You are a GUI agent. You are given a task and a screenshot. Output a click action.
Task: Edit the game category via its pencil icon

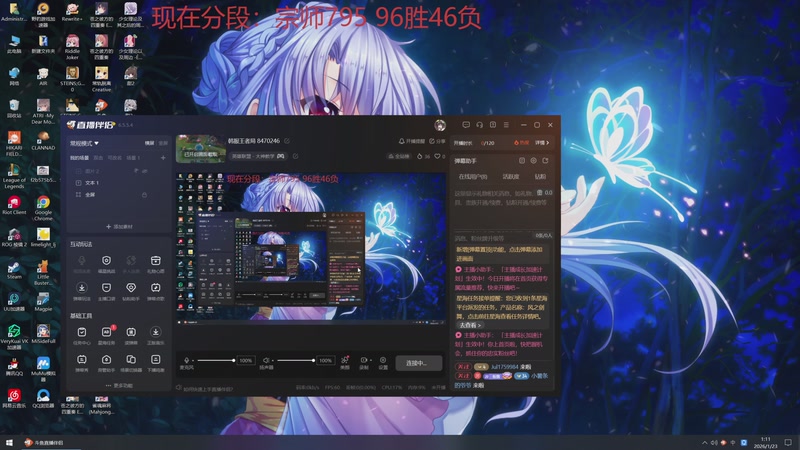coord(295,156)
